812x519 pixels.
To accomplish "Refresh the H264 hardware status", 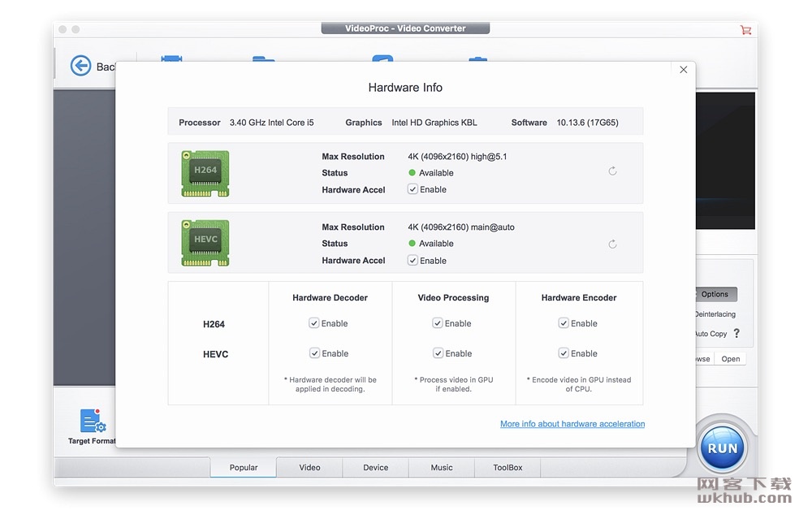I will click(x=612, y=171).
